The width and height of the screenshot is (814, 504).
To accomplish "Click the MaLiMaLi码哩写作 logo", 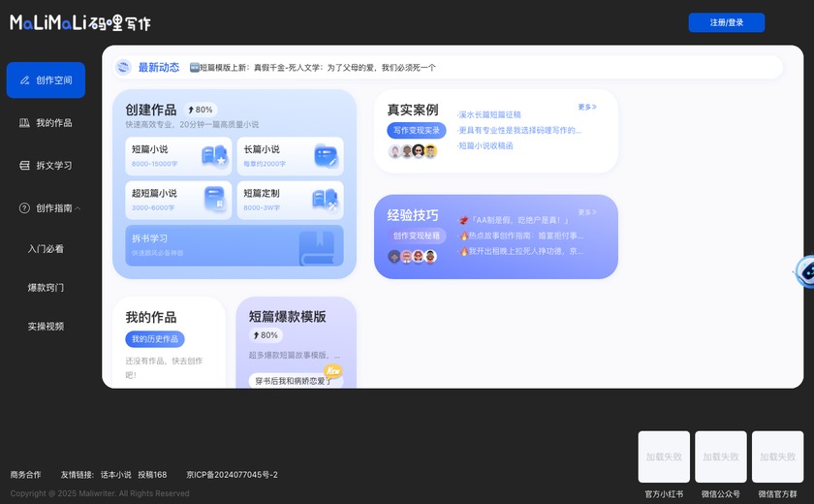I will tap(80, 23).
